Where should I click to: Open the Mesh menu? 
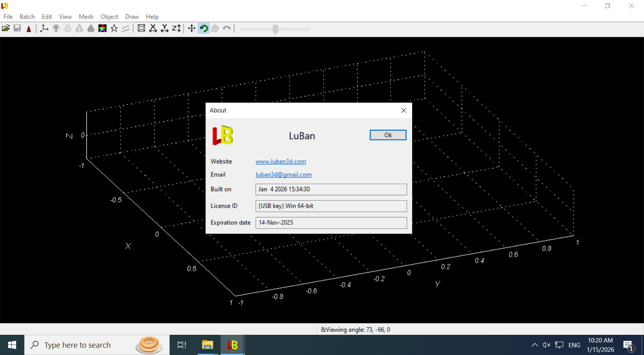pos(86,17)
